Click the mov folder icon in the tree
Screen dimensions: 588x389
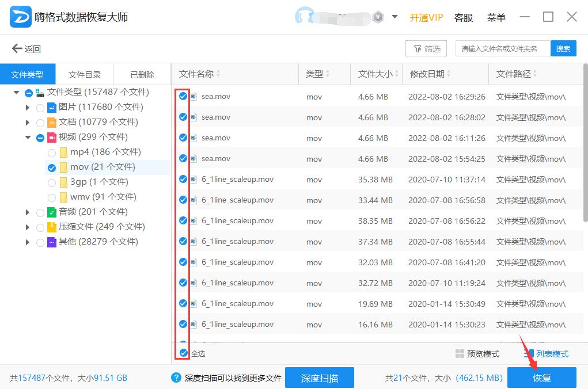(65, 167)
